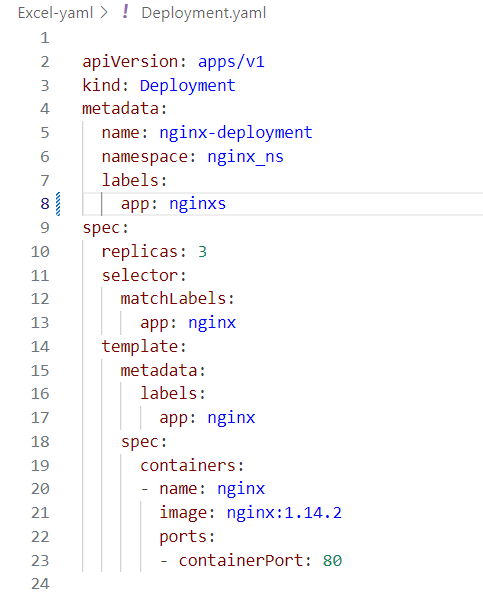The width and height of the screenshot is (483, 608).
Task: Click the namespace key on line 6
Action: pos(144,157)
